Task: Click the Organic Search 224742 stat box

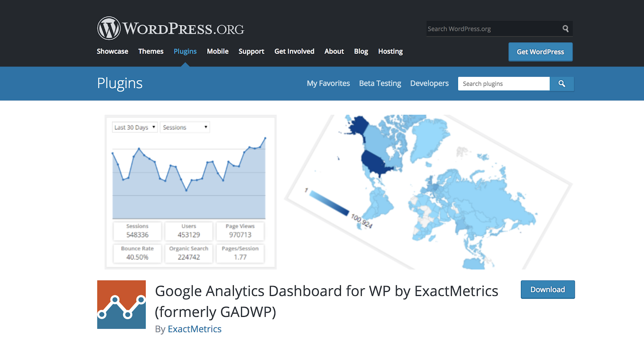Action: click(189, 254)
